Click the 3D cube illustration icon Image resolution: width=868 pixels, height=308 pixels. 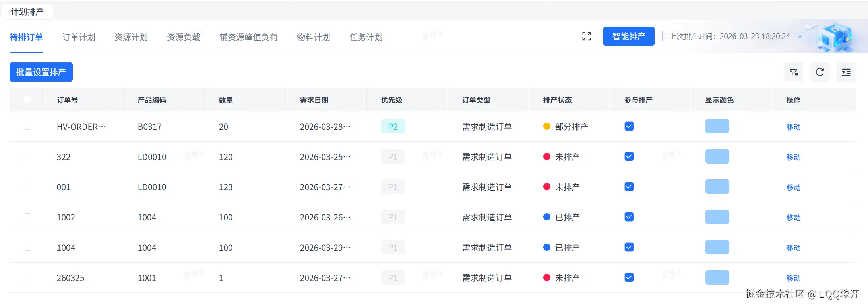pyautogui.click(x=835, y=37)
